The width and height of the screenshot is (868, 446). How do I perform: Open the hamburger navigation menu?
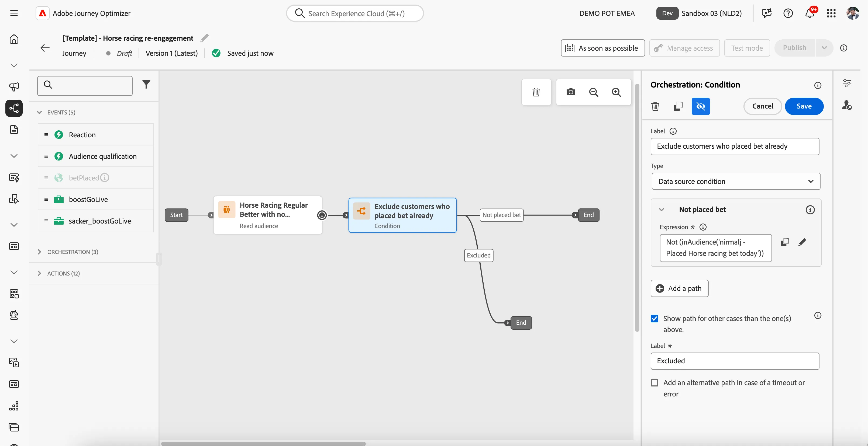click(14, 13)
